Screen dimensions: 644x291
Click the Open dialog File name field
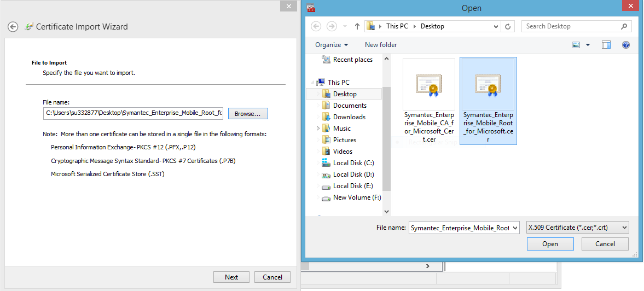[x=464, y=228]
